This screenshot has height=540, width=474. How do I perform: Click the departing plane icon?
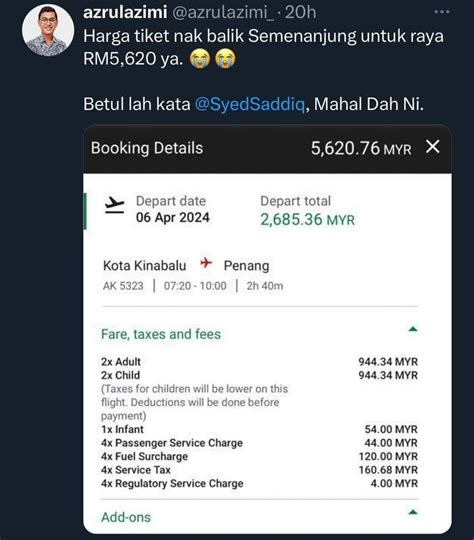point(115,205)
